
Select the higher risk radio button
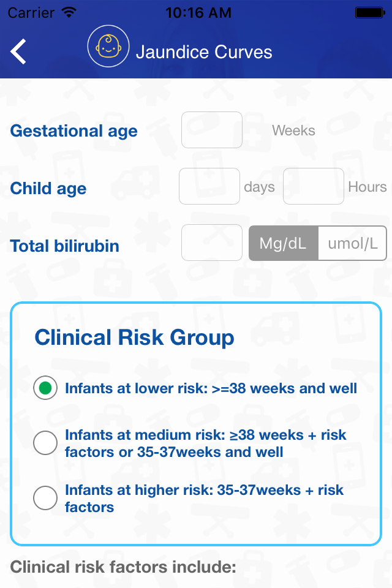[x=45, y=498]
